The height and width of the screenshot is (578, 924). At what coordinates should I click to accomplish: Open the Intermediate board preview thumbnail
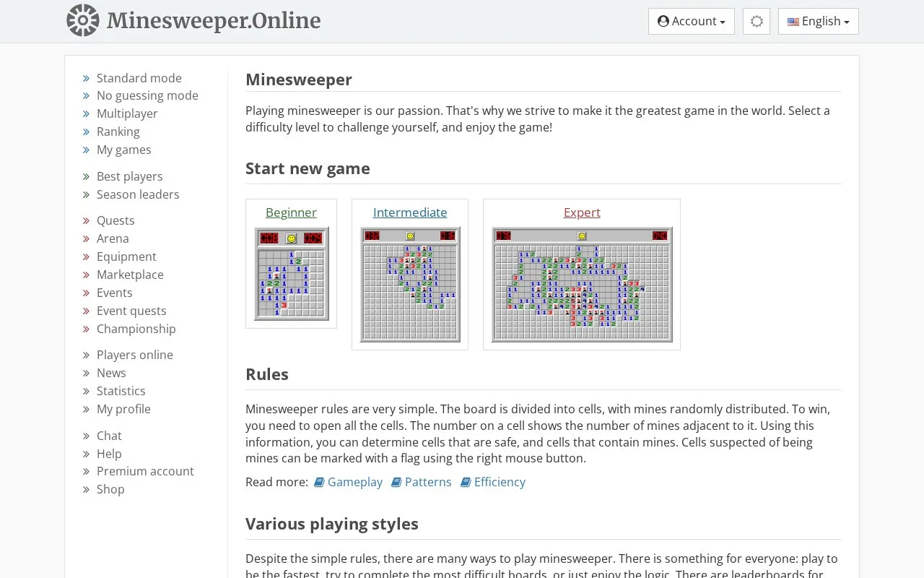[x=410, y=285]
